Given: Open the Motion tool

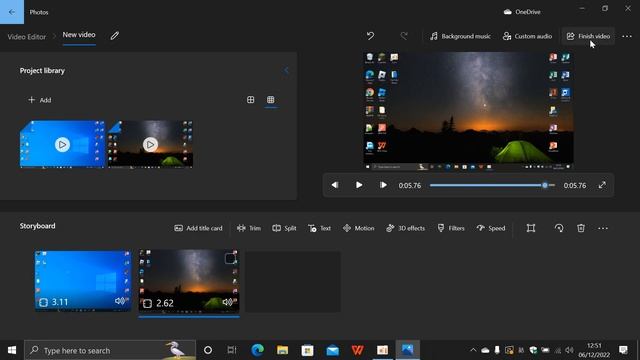Looking at the screenshot, I should (358, 228).
